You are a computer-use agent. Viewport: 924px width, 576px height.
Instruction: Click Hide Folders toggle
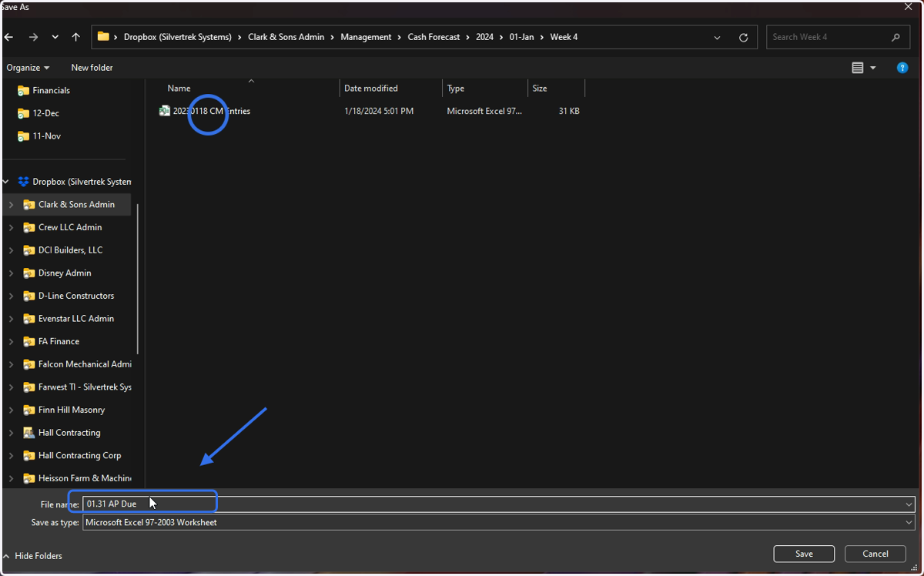[x=32, y=556]
